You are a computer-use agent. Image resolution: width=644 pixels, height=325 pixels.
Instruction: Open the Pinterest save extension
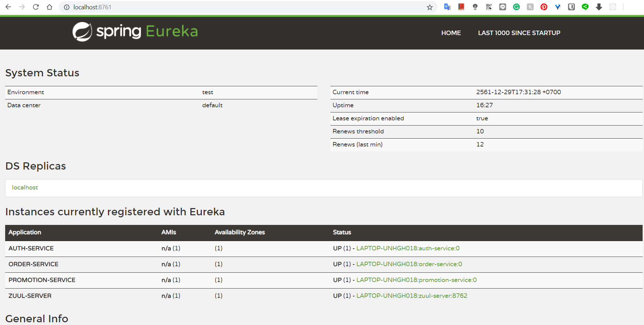[x=544, y=7]
